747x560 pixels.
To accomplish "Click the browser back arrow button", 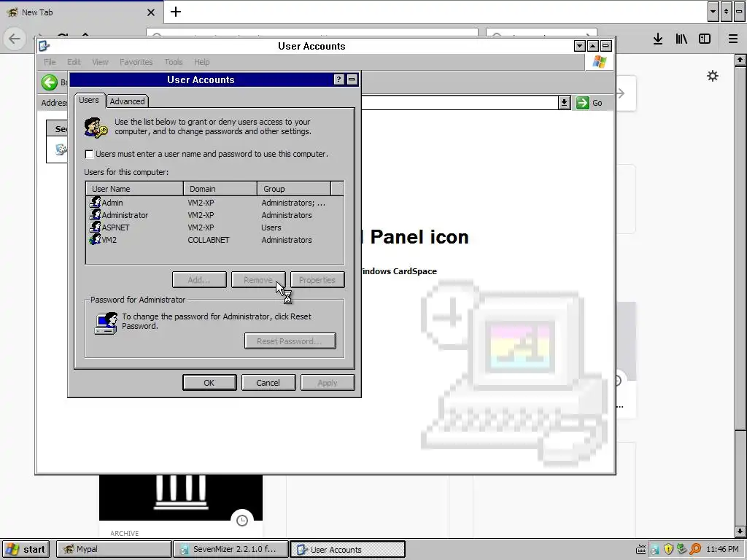I will point(15,39).
